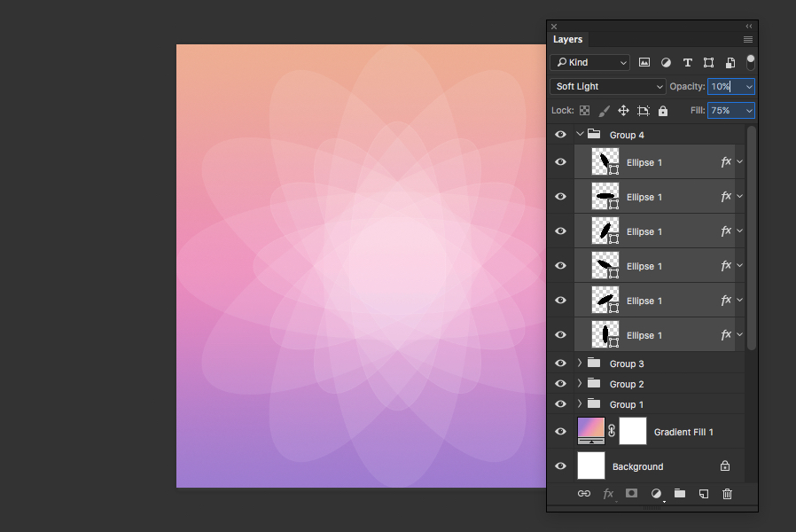This screenshot has height=532, width=796.
Task: Open the Fill slider dropdown arrow
Action: [x=749, y=111]
